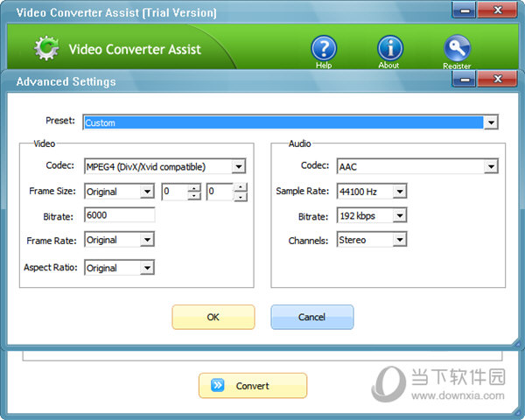
Task: Increase the first frame size spinner value
Action: tap(194, 187)
